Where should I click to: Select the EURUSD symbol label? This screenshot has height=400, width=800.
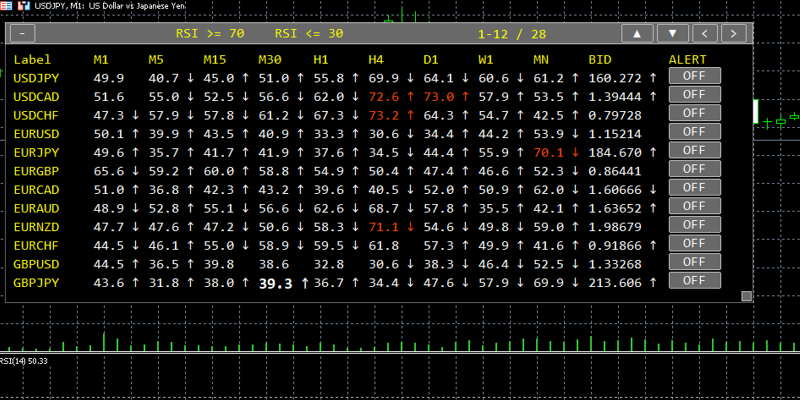pos(36,134)
